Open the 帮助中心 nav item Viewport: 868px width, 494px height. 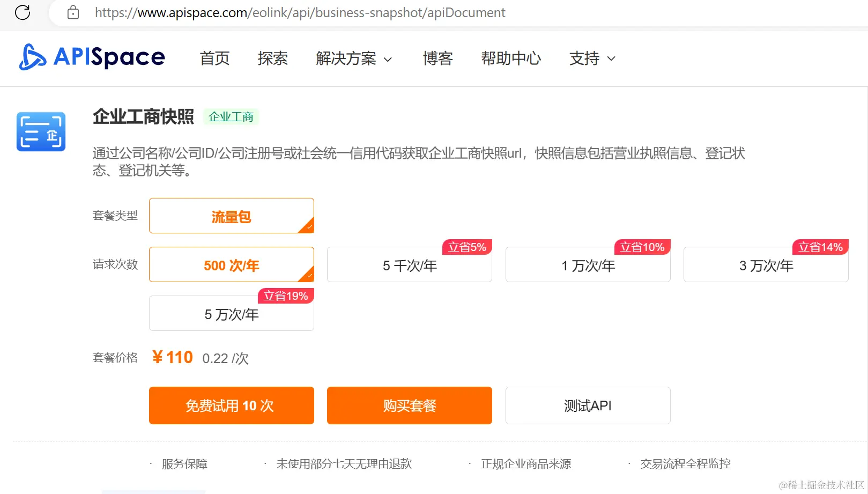[511, 58]
